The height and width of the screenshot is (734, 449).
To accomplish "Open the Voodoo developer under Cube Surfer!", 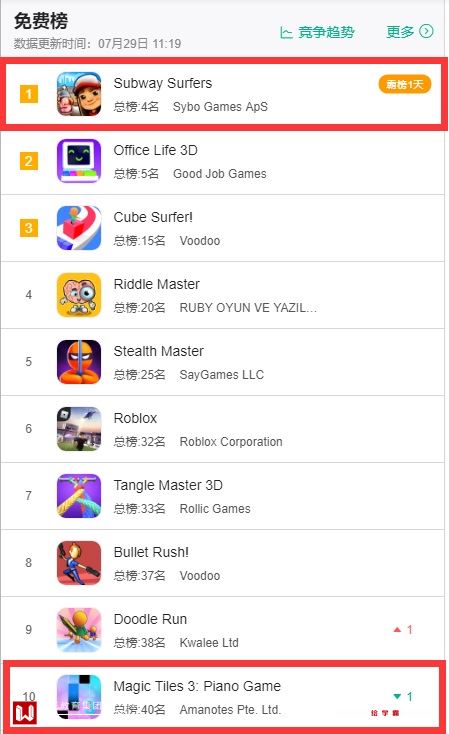I will 200,241.
